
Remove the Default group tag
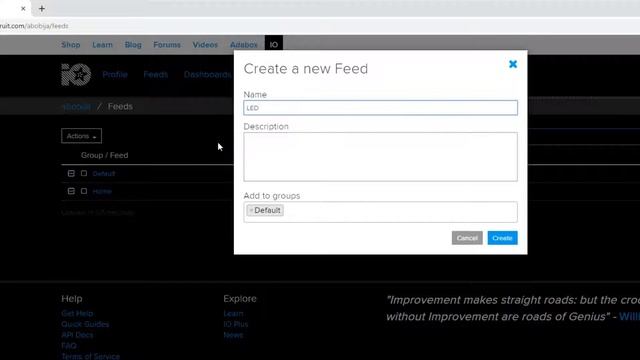pos(251,210)
